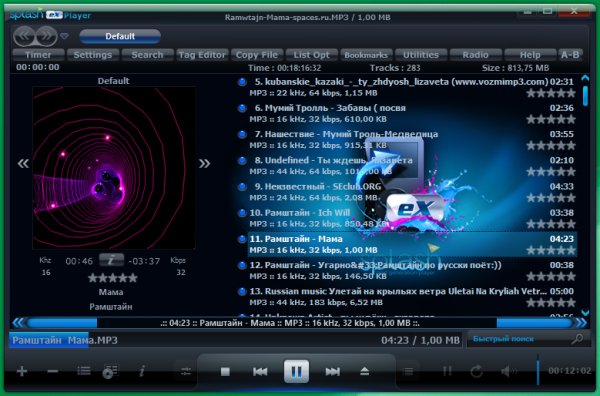
Task: Set star rating for track 8
Action: click(x=551, y=171)
